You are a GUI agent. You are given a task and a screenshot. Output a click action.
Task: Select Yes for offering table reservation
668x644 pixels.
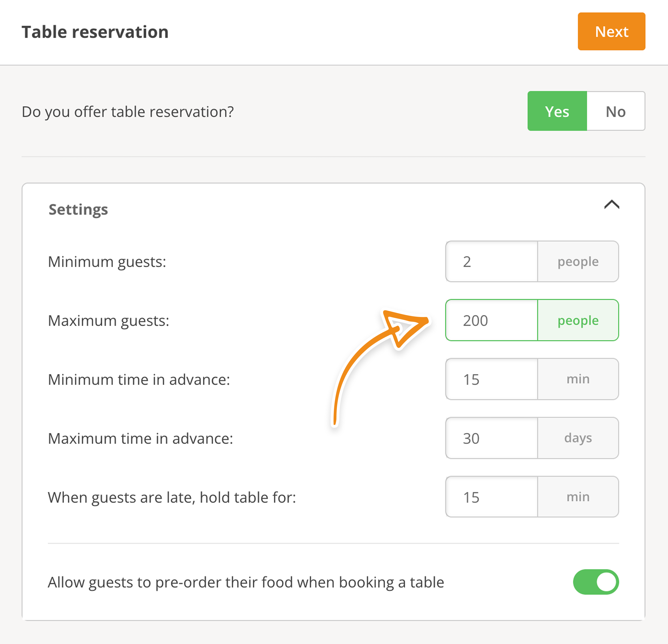557,111
